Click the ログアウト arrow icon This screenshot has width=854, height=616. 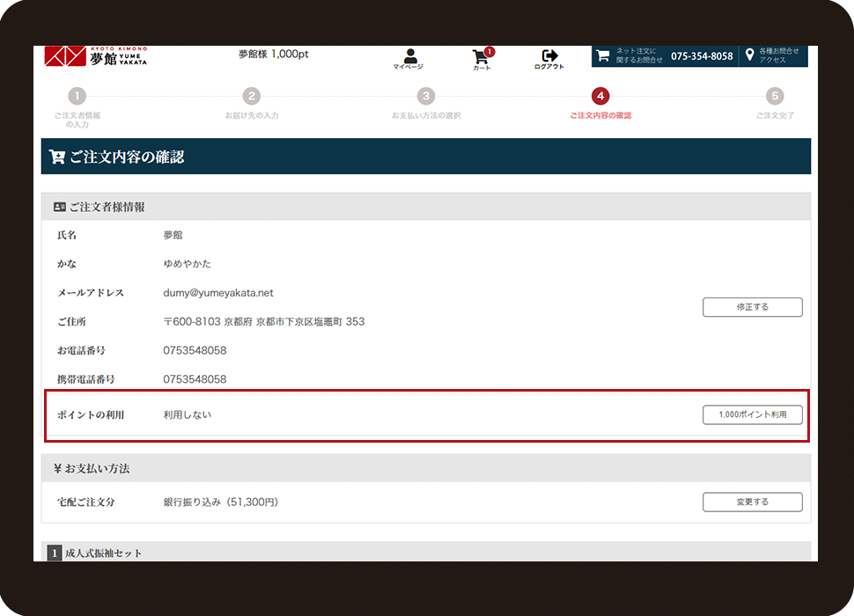[549, 57]
